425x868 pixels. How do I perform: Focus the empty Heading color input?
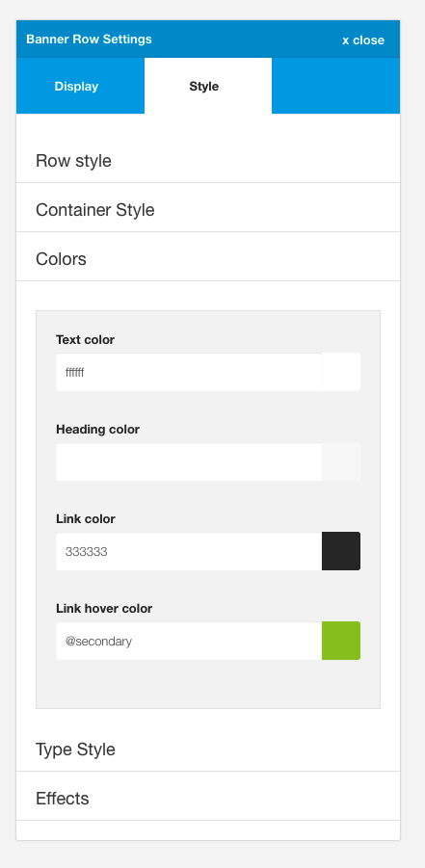pyautogui.click(x=188, y=462)
